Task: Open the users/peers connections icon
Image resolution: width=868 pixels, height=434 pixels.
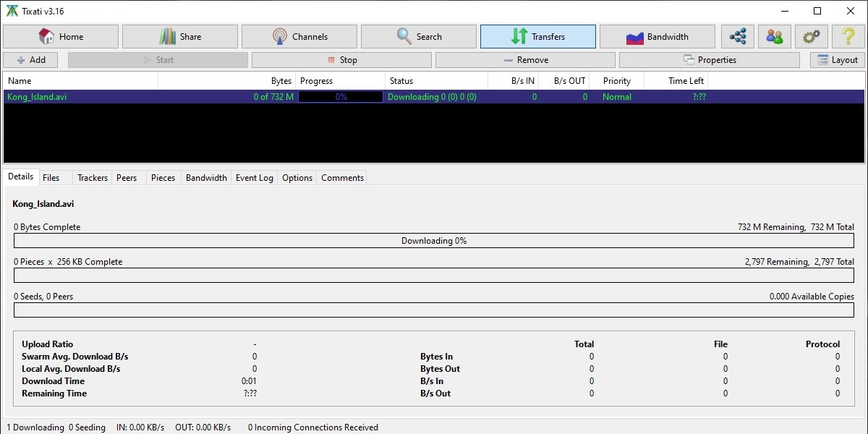Action: pyautogui.click(x=775, y=36)
